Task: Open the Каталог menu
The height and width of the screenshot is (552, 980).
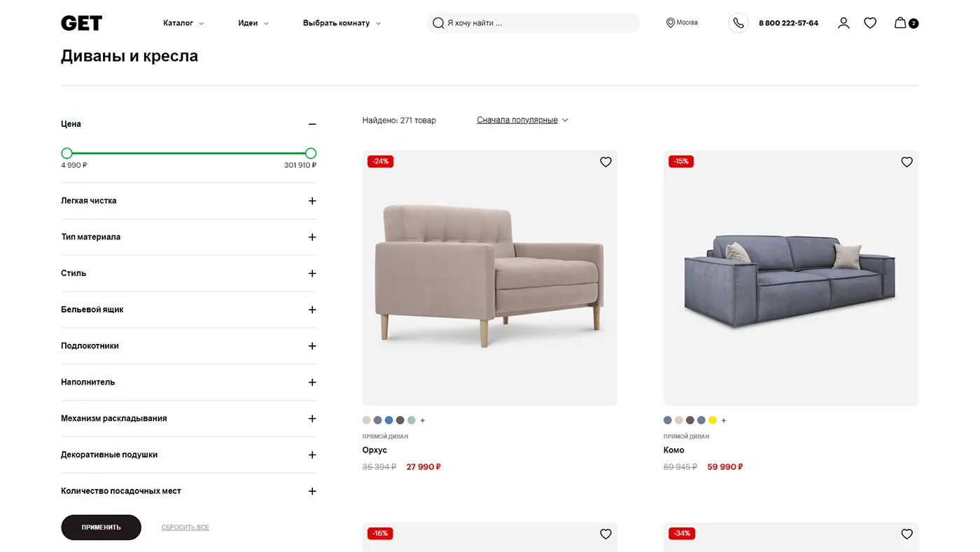Action: (x=183, y=23)
